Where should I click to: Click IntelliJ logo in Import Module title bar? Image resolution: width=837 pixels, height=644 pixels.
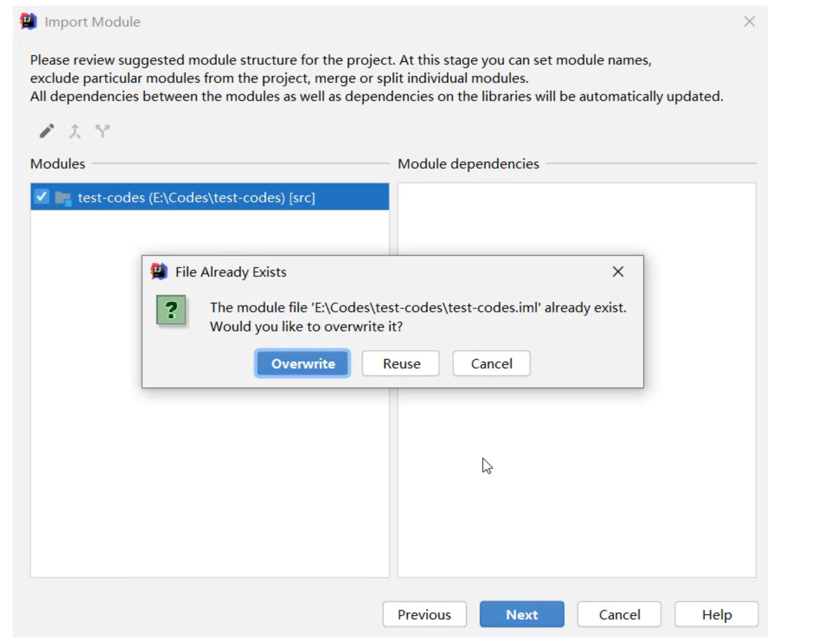(x=28, y=22)
